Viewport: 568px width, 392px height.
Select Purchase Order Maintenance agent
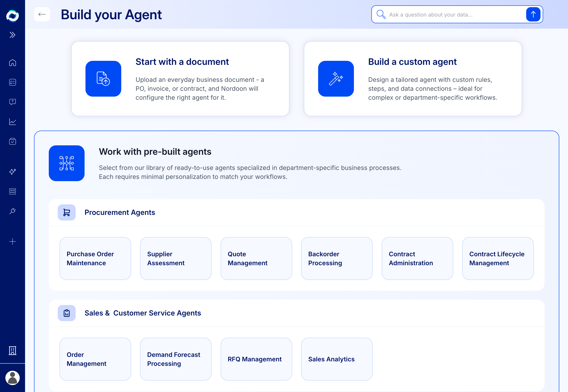pos(95,258)
